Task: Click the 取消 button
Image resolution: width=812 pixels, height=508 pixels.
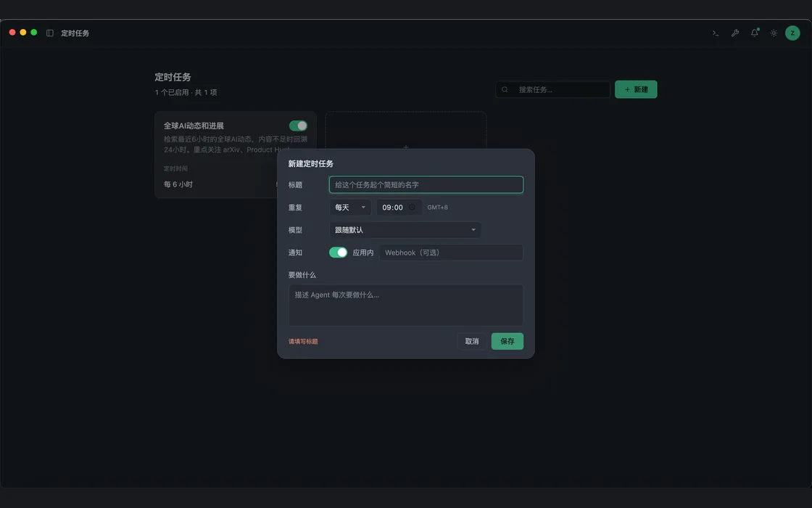Action: tap(471, 341)
